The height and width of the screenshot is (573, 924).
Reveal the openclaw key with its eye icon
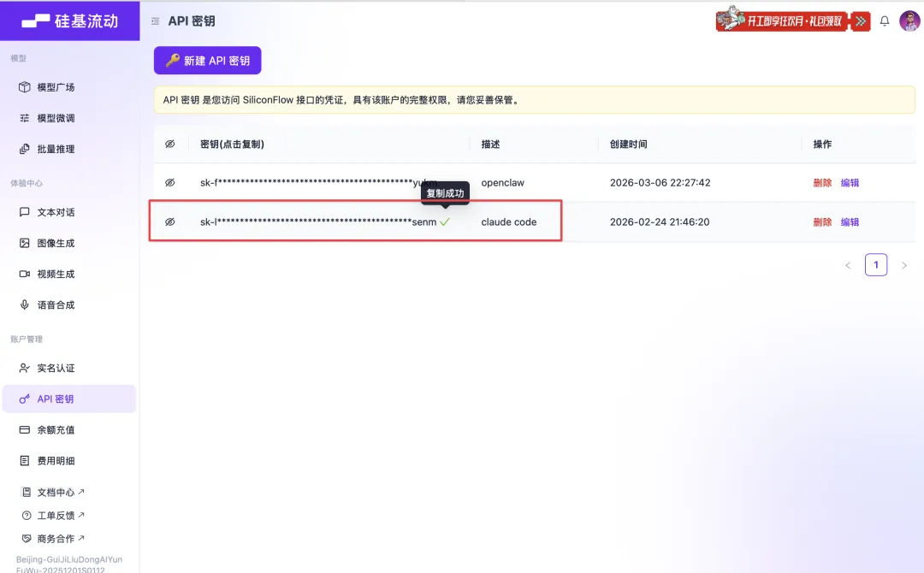[x=169, y=182]
